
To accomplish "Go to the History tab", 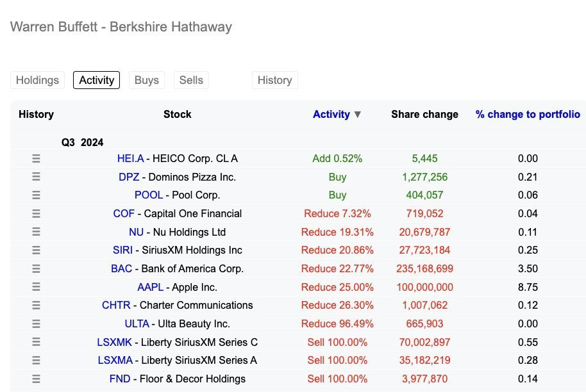I will point(274,80).
